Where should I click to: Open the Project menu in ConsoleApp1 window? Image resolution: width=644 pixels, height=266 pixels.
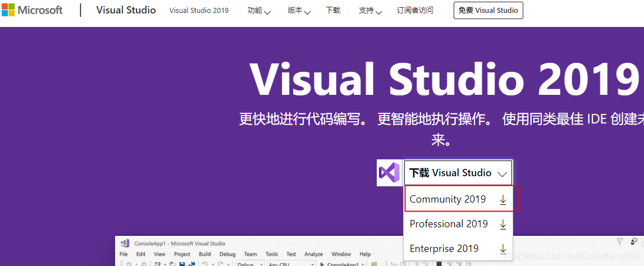click(x=182, y=254)
